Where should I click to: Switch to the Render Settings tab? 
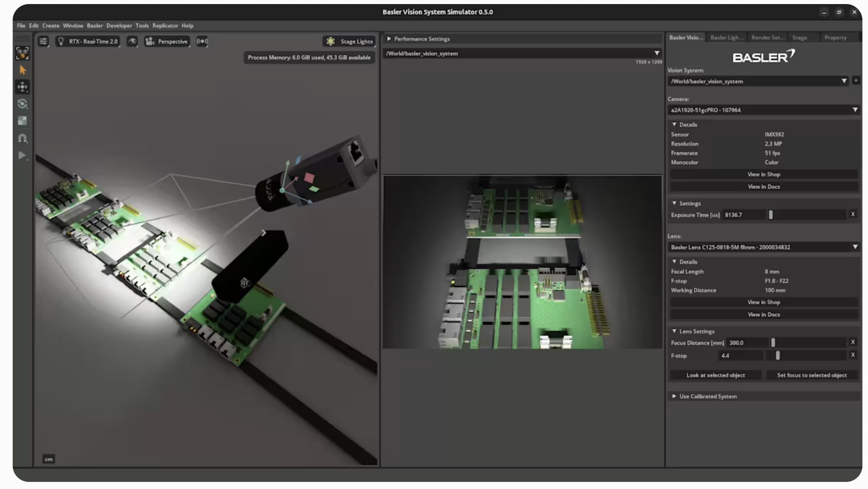(x=768, y=38)
